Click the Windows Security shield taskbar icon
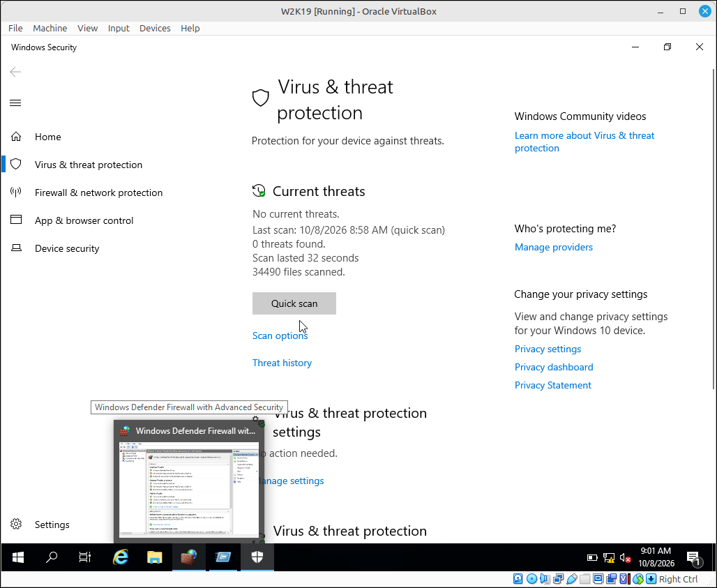The height and width of the screenshot is (588, 717). pyautogui.click(x=257, y=557)
